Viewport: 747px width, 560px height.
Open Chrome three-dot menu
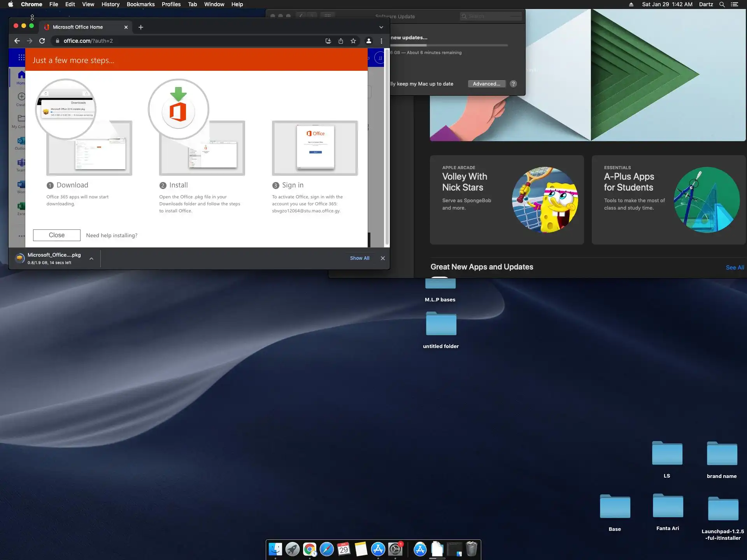tap(381, 41)
